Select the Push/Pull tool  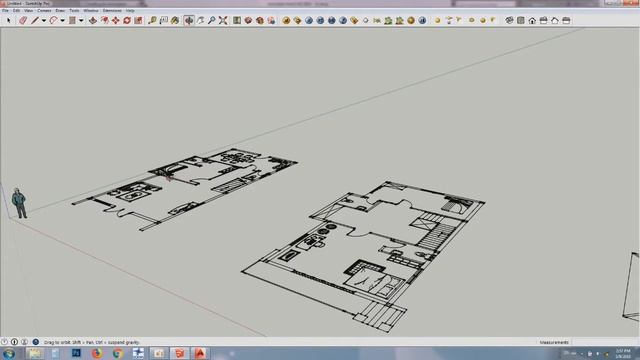tap(93, 20)
